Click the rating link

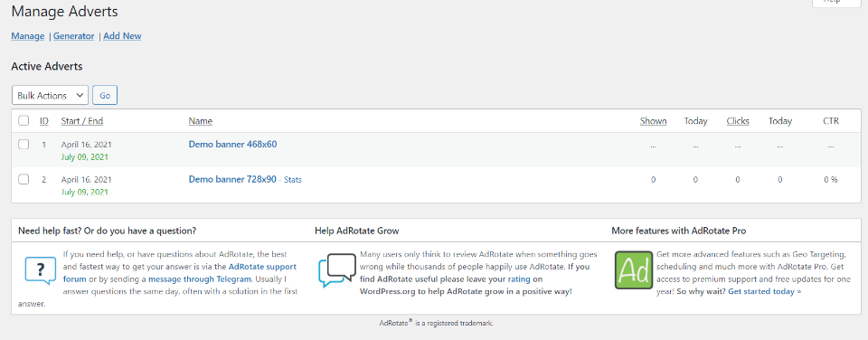click(519, 279)
